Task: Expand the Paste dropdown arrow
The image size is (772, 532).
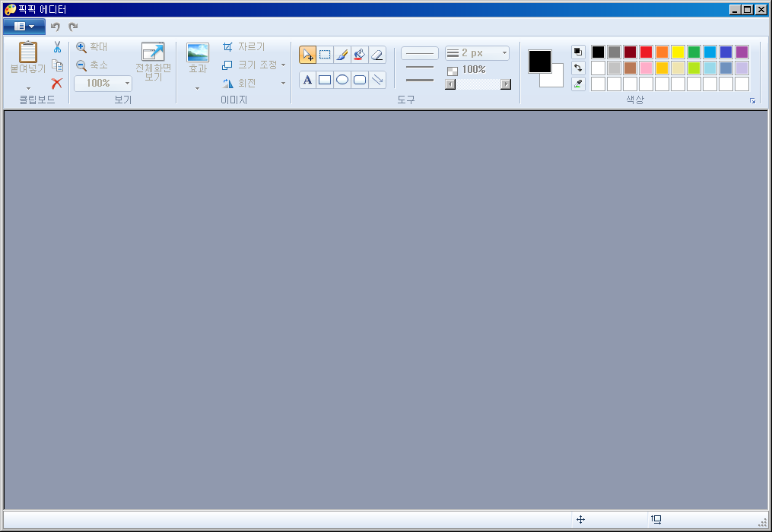Action: [28, 89]
